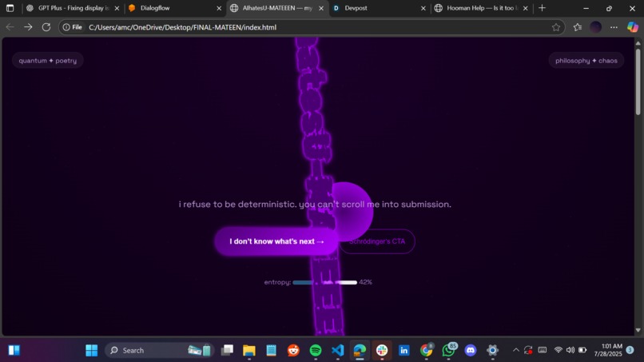
Task: Click the Schrödinger's CTA button
Action: pos(377,241)
